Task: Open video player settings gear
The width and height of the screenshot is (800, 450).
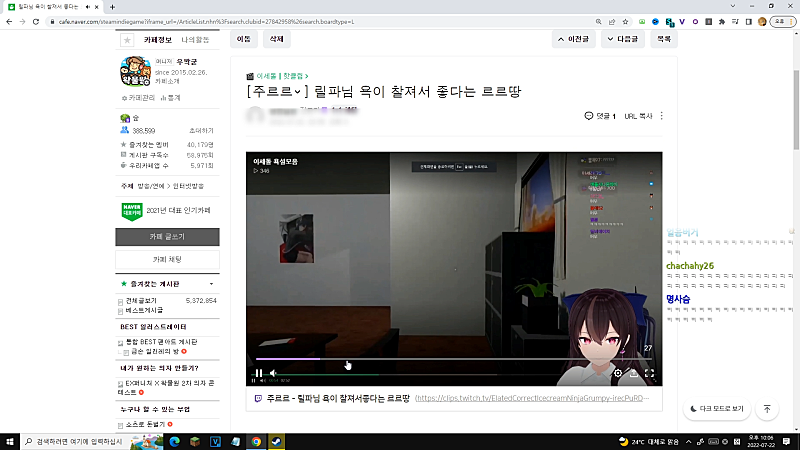Action: click(x=618, y=373)
